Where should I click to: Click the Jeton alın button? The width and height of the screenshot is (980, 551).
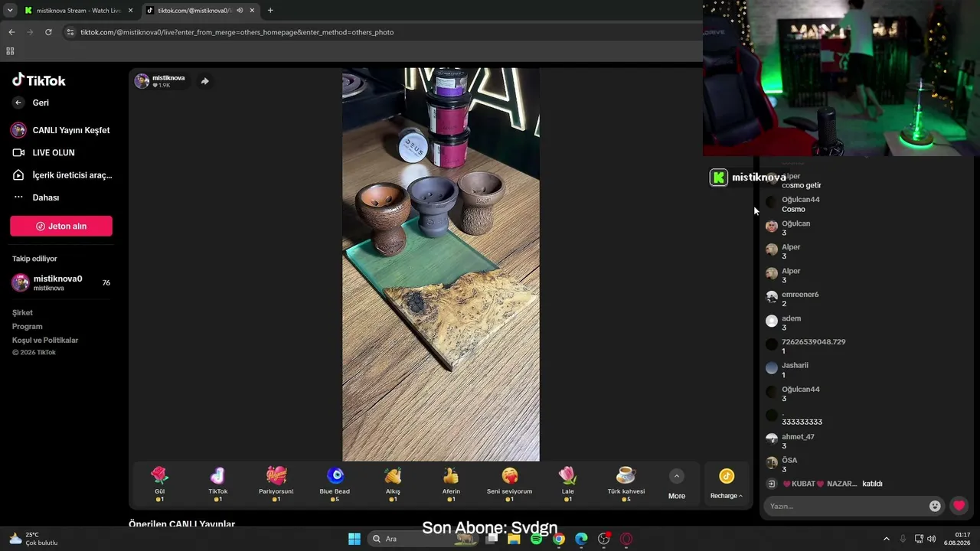(61, 226)
